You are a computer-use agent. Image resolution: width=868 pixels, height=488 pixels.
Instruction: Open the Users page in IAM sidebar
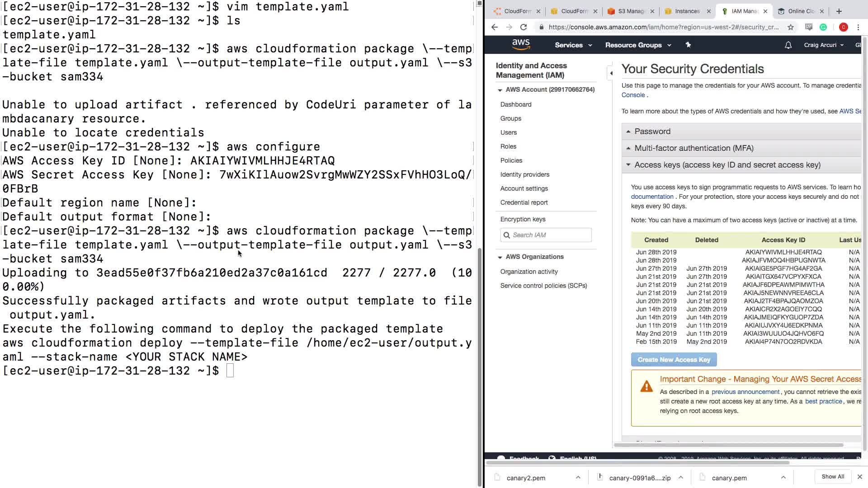click(508, 132)
